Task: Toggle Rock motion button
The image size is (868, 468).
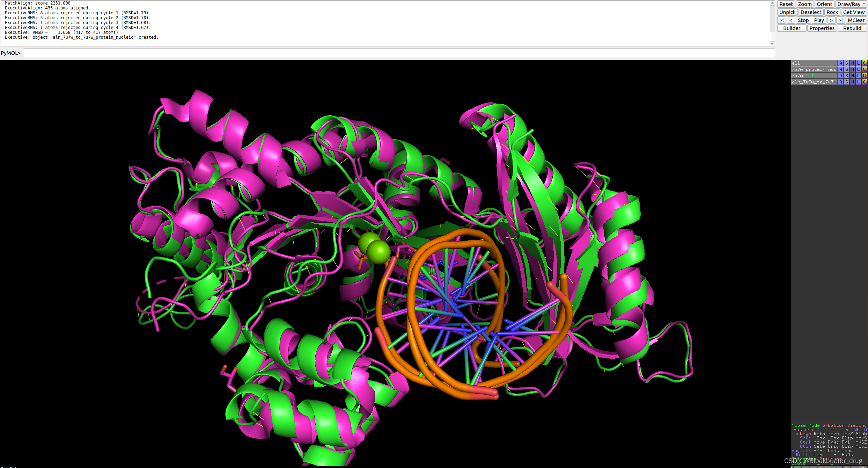Action: coord(832,12)
